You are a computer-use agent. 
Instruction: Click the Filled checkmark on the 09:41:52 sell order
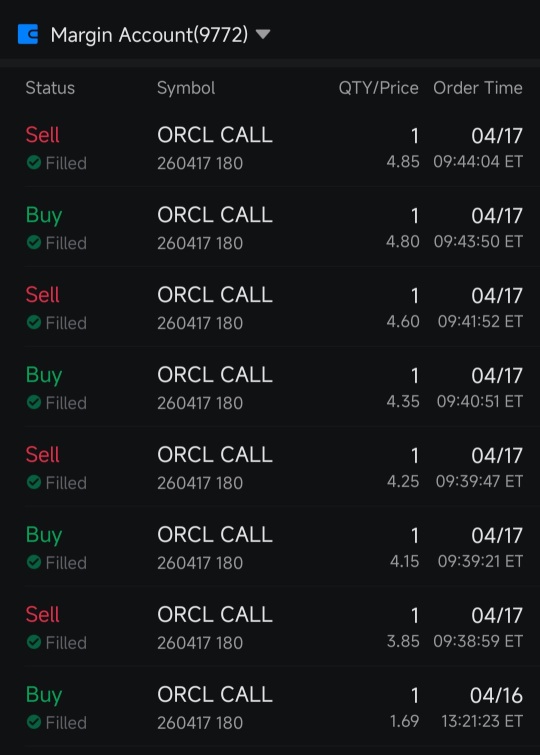click(34, 323)
